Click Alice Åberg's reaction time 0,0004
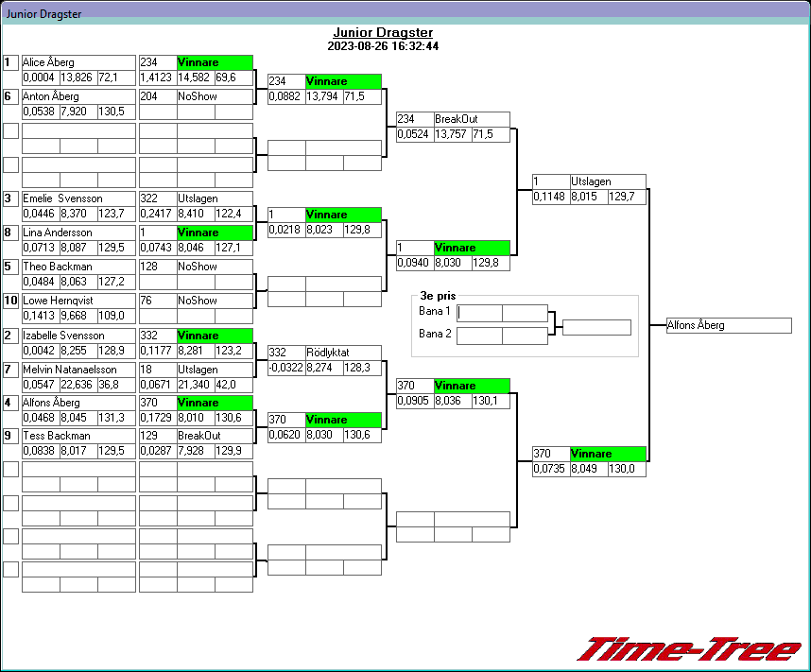811x672 pixels. 41,78
